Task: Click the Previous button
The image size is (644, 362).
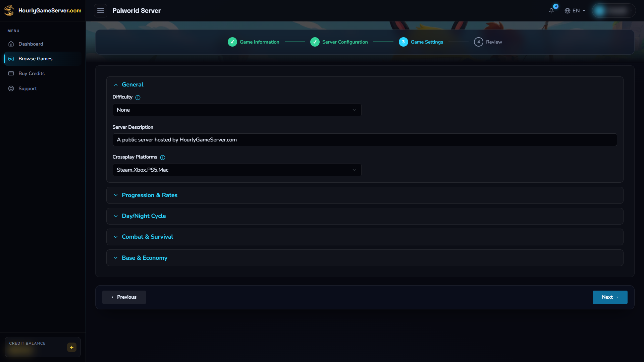Action: click(x=124, y=297)
